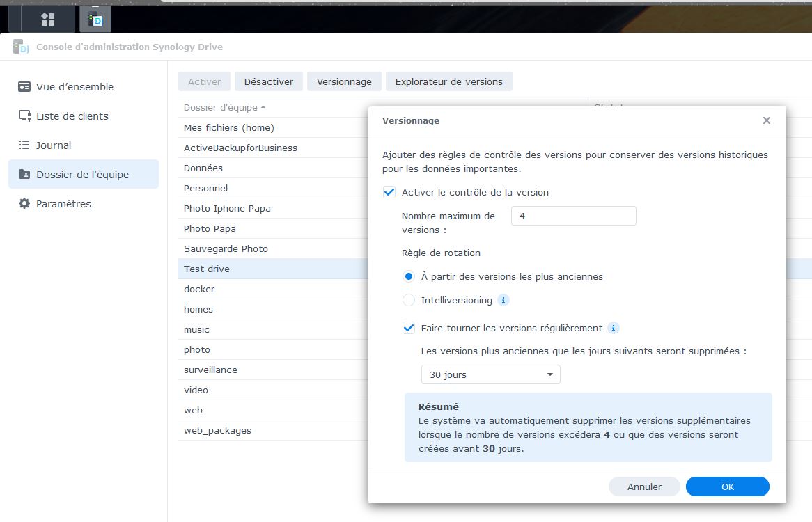Select the docker folder row

pyautogui.click(x=274, y=290)
